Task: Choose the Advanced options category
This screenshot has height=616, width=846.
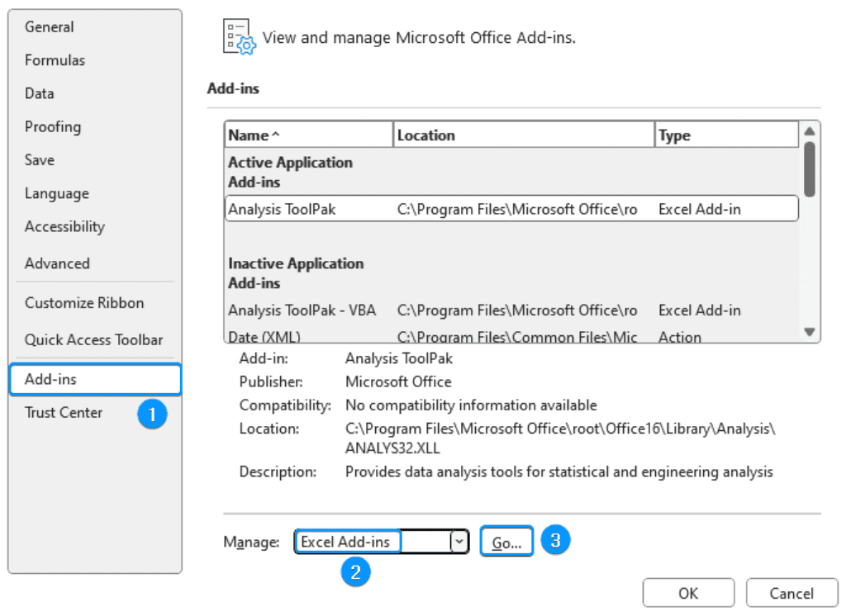Action: coord(57,263)
